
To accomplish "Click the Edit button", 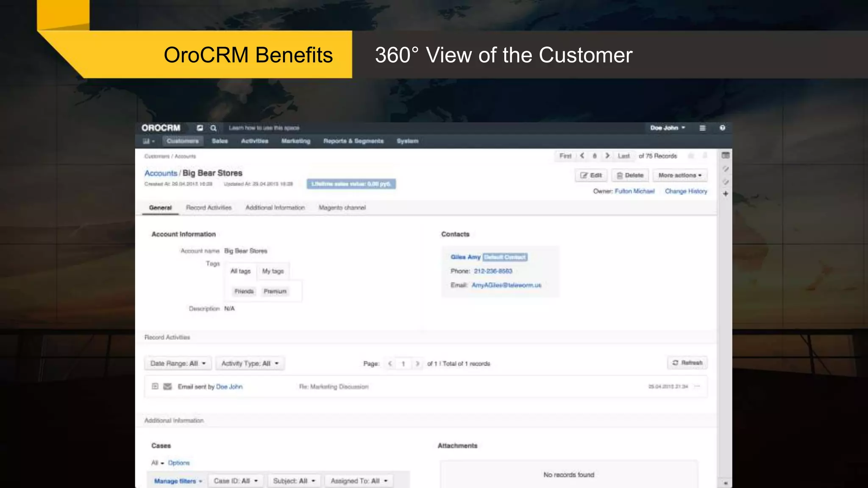I will [x=591, y=175].
